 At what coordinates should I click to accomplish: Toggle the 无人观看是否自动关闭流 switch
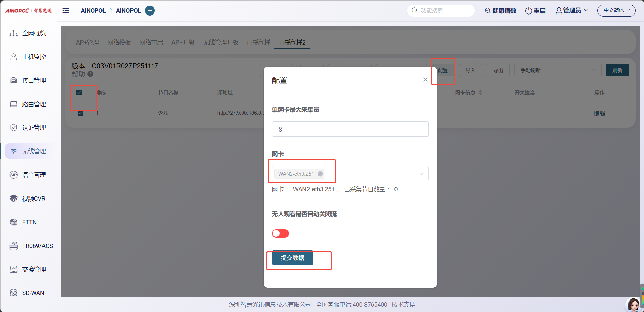point(281,234)
